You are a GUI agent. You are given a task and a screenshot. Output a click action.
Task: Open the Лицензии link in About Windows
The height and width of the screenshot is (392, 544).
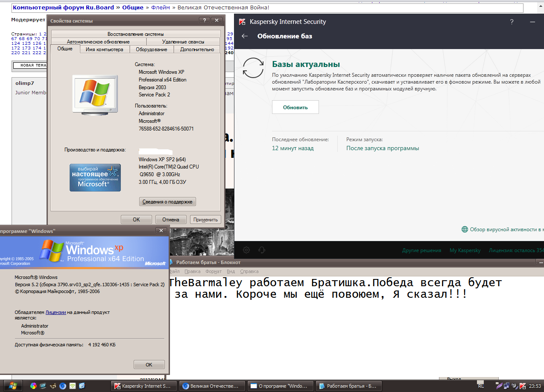click(x=56, y=312)
